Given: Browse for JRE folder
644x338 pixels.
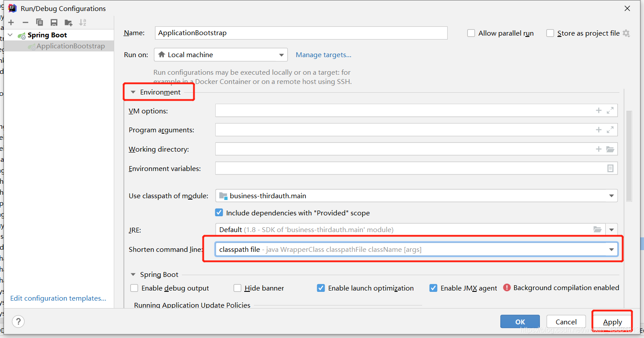Looking at the screenshot, I should [597, 229].
